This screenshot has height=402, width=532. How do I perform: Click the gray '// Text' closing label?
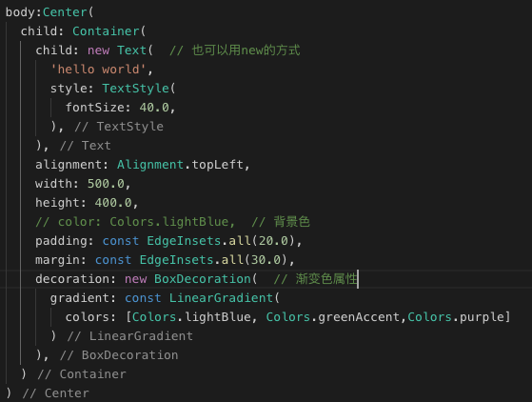[x=85, y=146]
